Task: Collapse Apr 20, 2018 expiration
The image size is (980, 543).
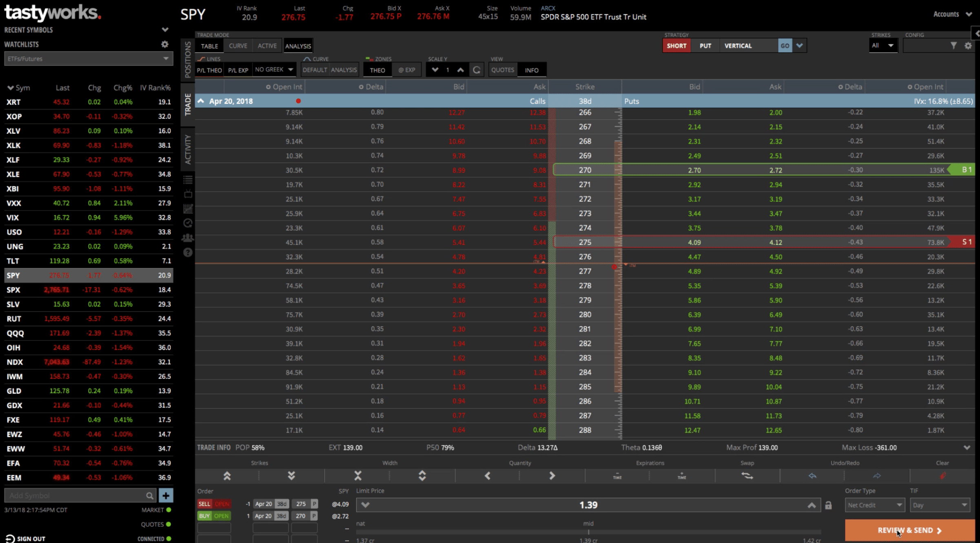Action: 201,101
